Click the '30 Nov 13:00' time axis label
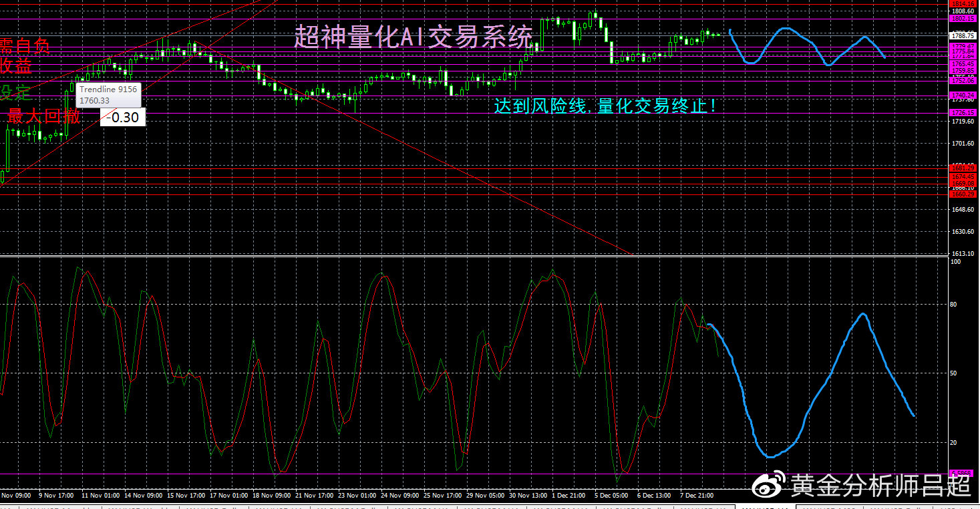The image size is (980, 509). pyautogui.click(x=528, y=496)
